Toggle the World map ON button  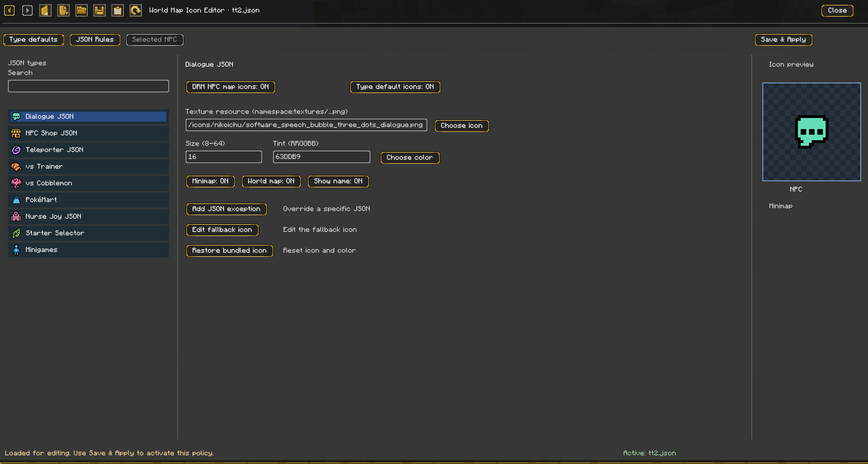tap(271, 181)
